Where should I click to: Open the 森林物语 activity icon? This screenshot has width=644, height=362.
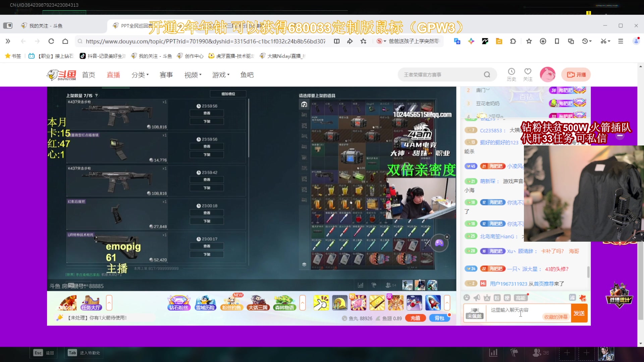tap(284, 303)
